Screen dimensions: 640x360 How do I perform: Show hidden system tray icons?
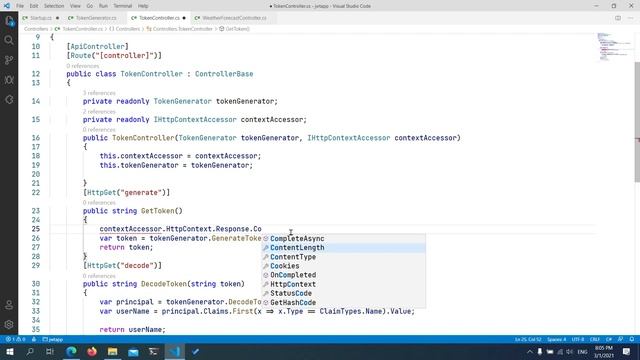tap(529, 351)
